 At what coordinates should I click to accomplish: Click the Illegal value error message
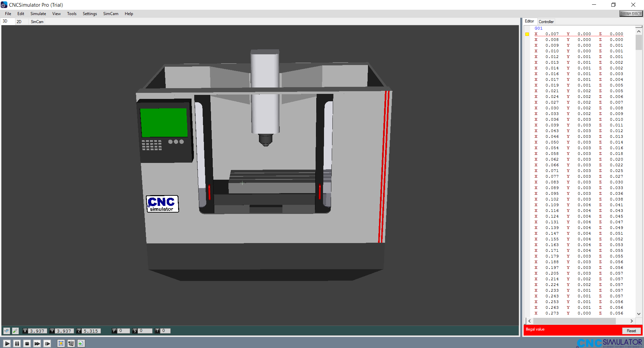click(535, 330)
